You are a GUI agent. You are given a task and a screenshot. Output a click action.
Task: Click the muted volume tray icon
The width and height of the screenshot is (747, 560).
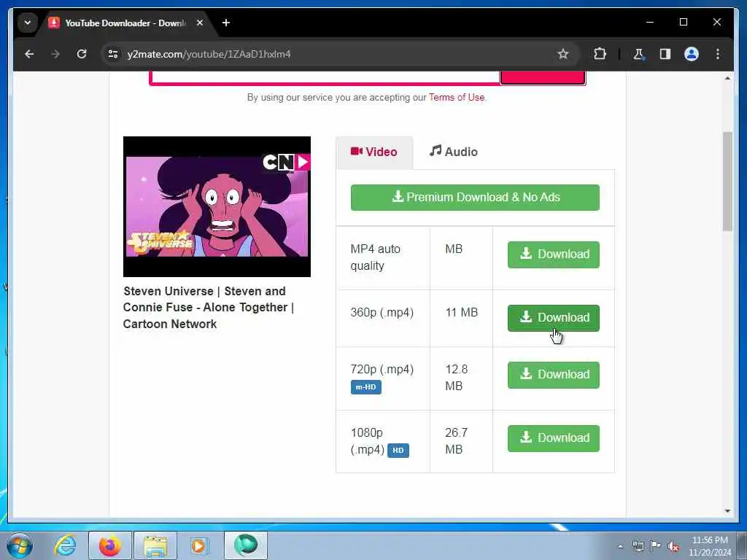pyautogui.click(x=673, y=546)
